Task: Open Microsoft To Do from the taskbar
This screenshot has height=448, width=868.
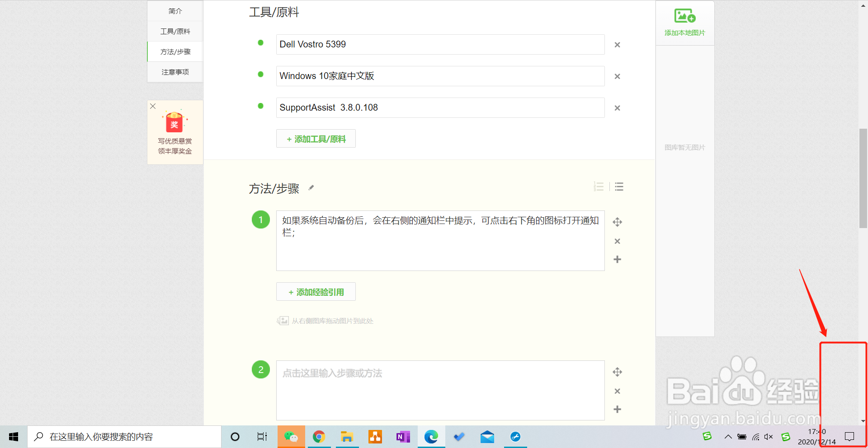Action: 459,437
